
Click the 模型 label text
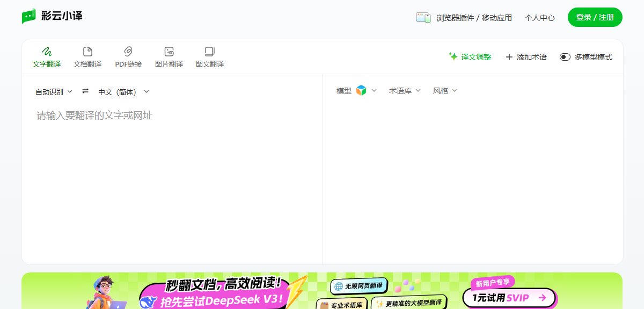tap(343, 91)
